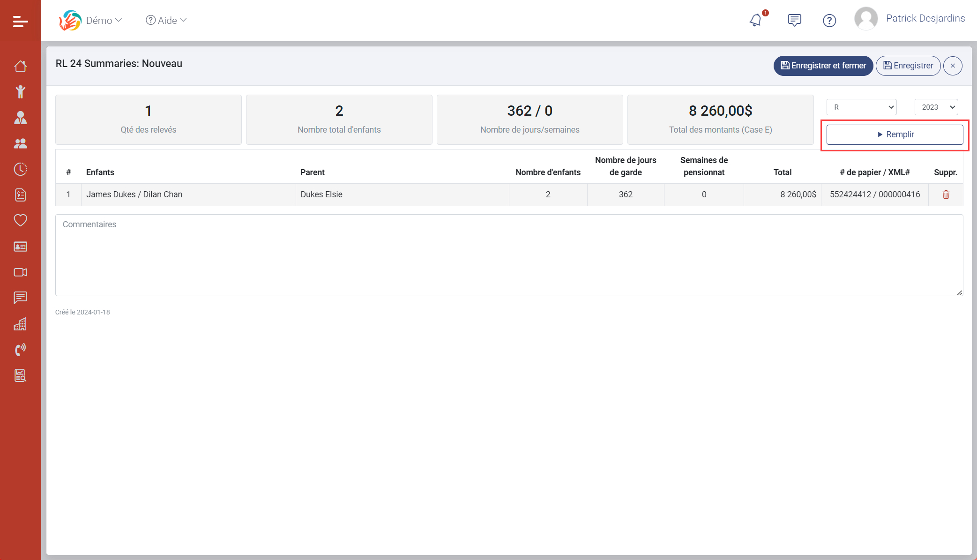Open the home icon in sidebar
The height and width of the screenshot is (560, 977).
click(20, 66)
